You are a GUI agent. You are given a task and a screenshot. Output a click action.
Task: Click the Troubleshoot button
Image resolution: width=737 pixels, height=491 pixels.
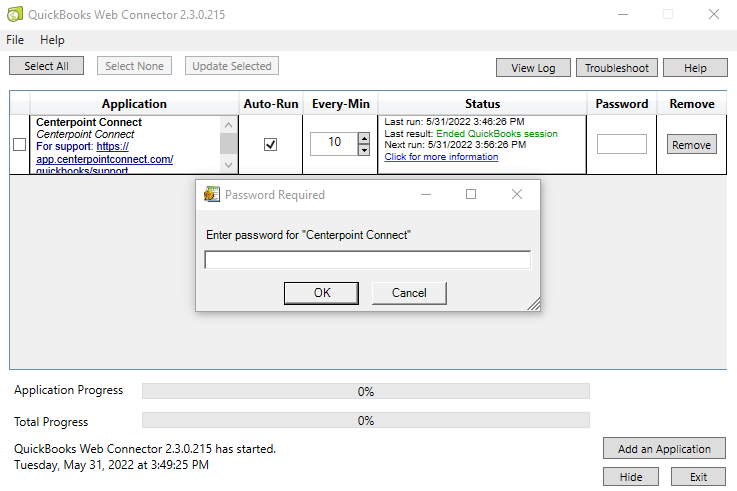(617, 68)
